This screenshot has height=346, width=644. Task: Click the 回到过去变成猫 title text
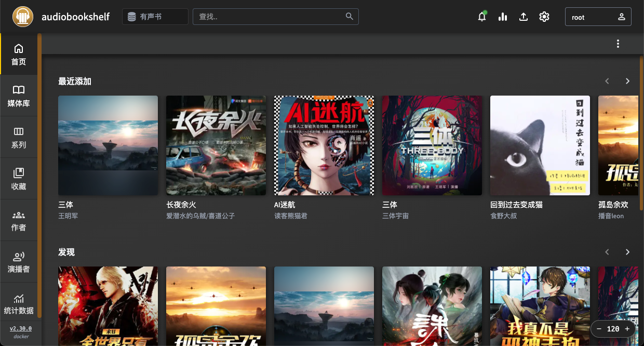pos(516,205)
